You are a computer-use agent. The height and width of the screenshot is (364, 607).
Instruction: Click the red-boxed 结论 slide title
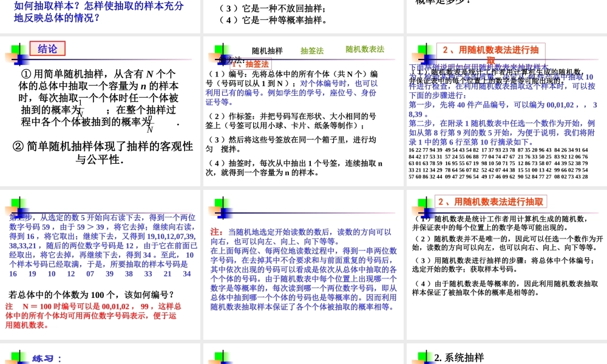(x=47, y=49)
